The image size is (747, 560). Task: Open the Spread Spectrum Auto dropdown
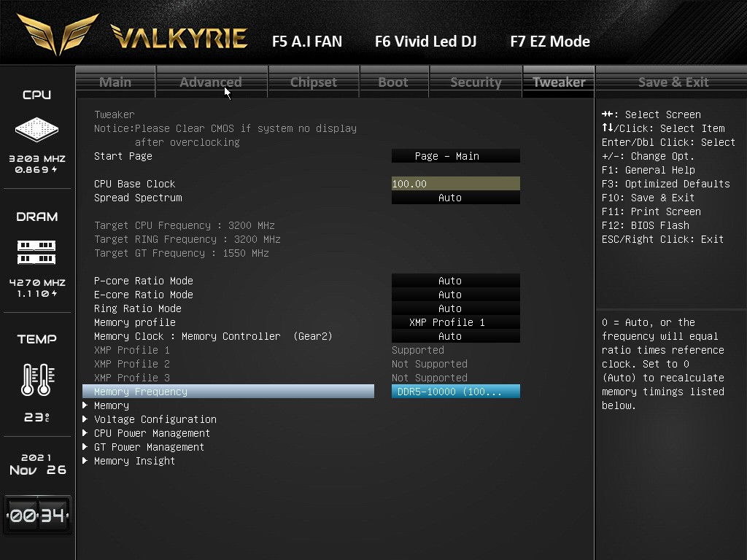point(455,198)
